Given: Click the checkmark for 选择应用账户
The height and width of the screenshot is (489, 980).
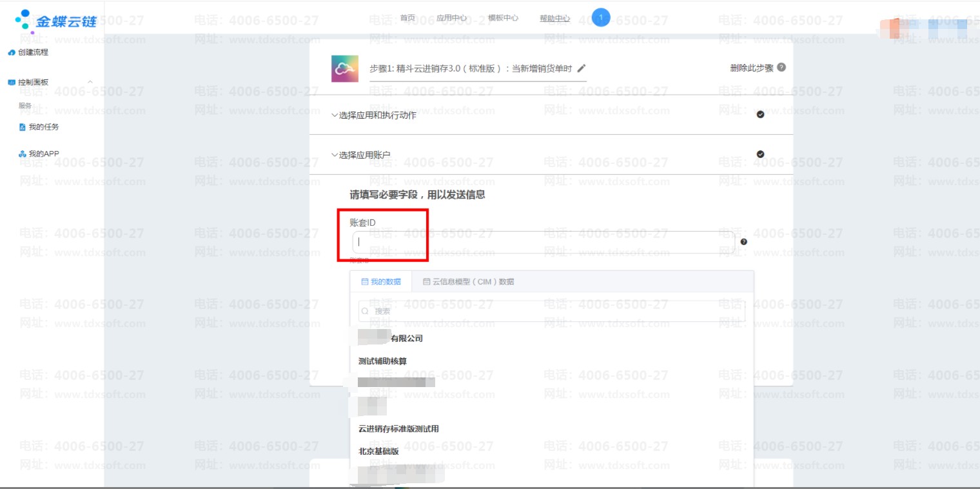Looking at the screenshot, I should (x=760, y=154).
